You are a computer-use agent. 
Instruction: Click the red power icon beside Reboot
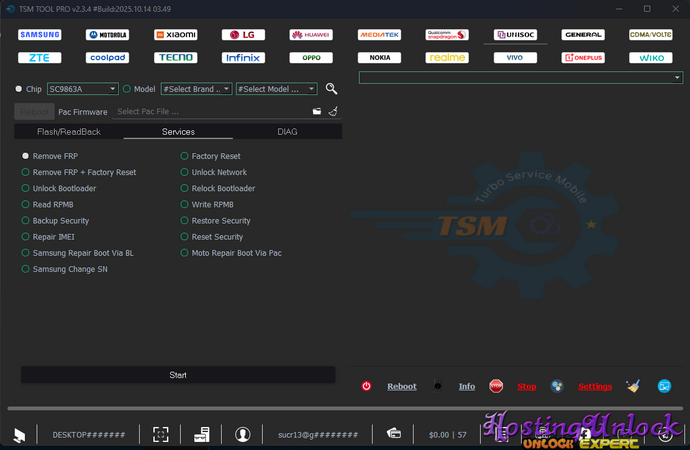click(x=366, y=386)
